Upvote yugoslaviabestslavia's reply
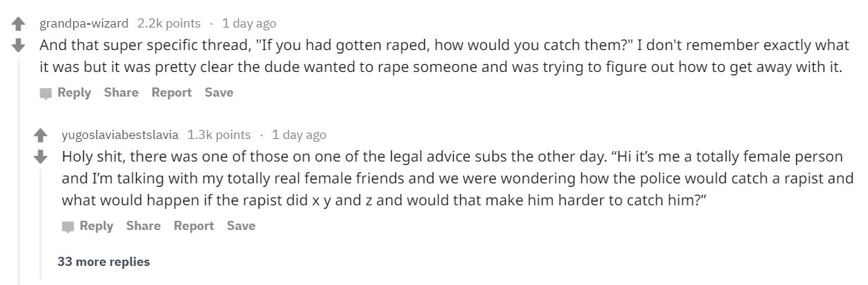 coord(42,135)
